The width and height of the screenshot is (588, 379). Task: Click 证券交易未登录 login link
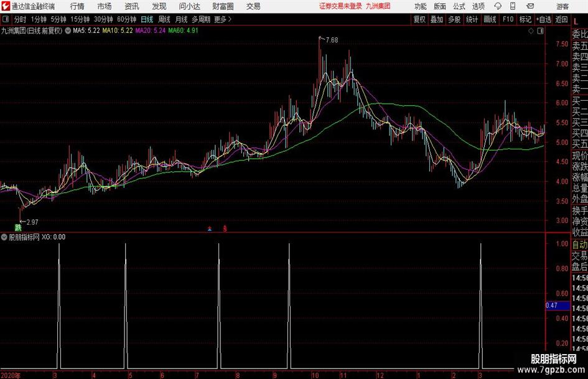click(340, 6)
